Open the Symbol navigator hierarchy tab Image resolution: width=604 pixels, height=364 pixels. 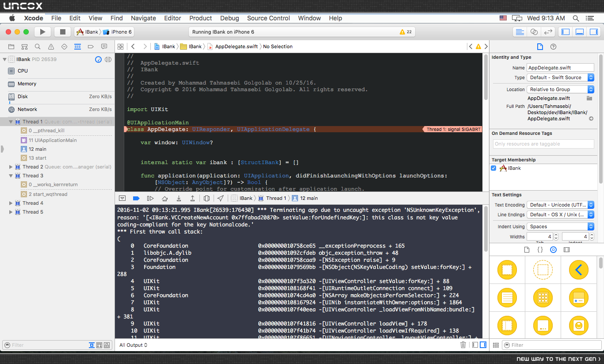tap(24, 46)
